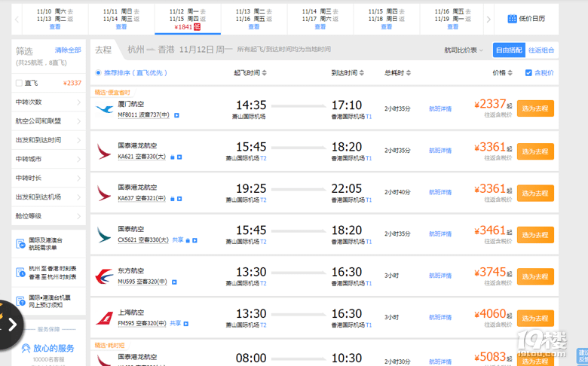Select 11/15–11/18 date tab

point(387,19)
